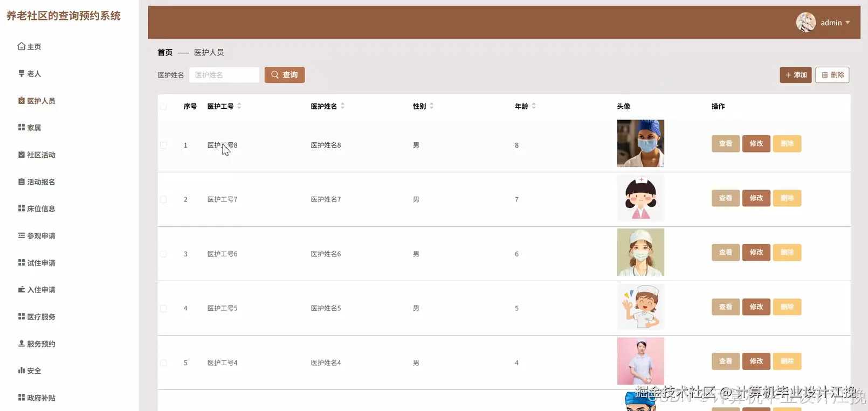Screen dimensions: 868x411
Task: Click 查看 for 医护工号5
Action: coord(726,307)
